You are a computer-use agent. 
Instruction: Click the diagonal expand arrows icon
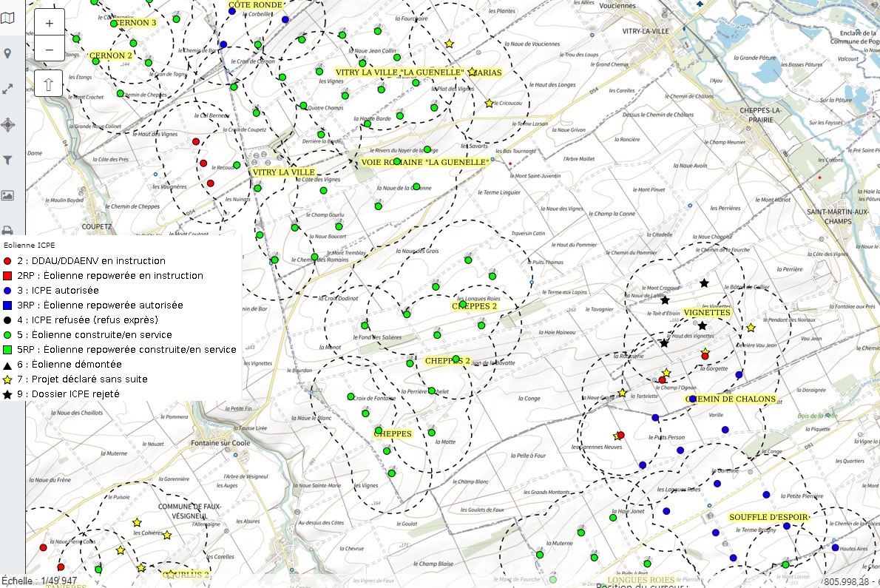(7, 89)
